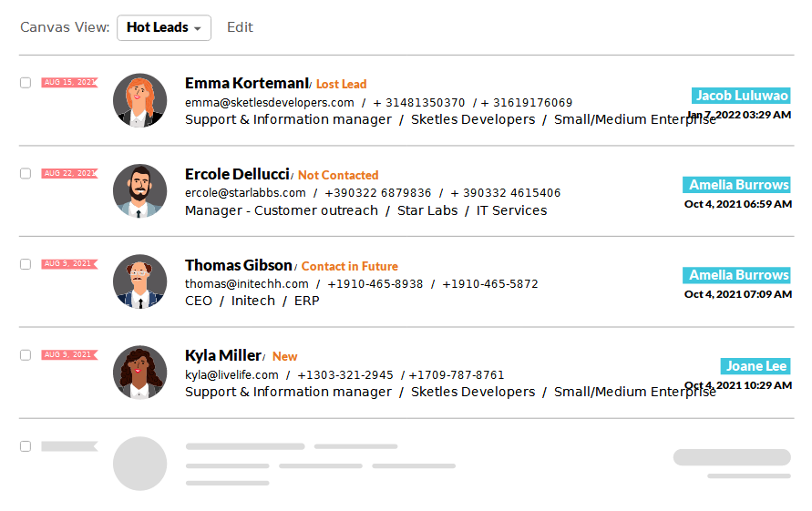The width and height of the screenshot is (812, 511).
Task: Click email ercole@starlabbs.com
Action: click(x=245, y=193)
